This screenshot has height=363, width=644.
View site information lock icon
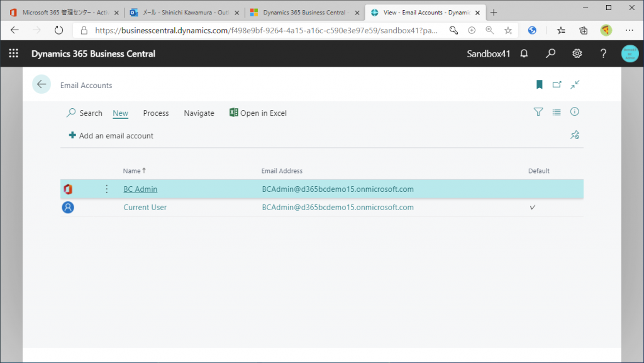pyautogui.click(x=84, y=30)
